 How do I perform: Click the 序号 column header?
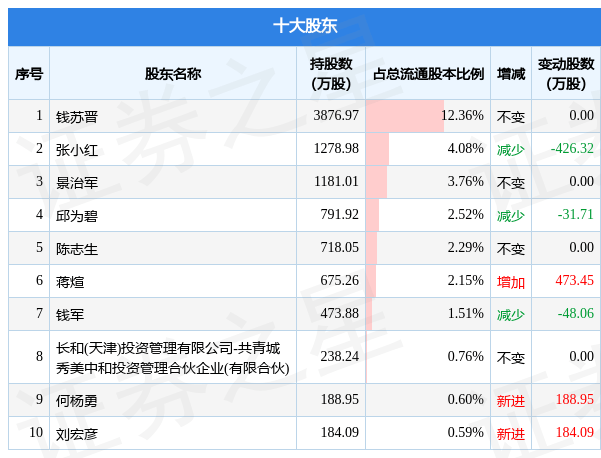tap(28, 74)
